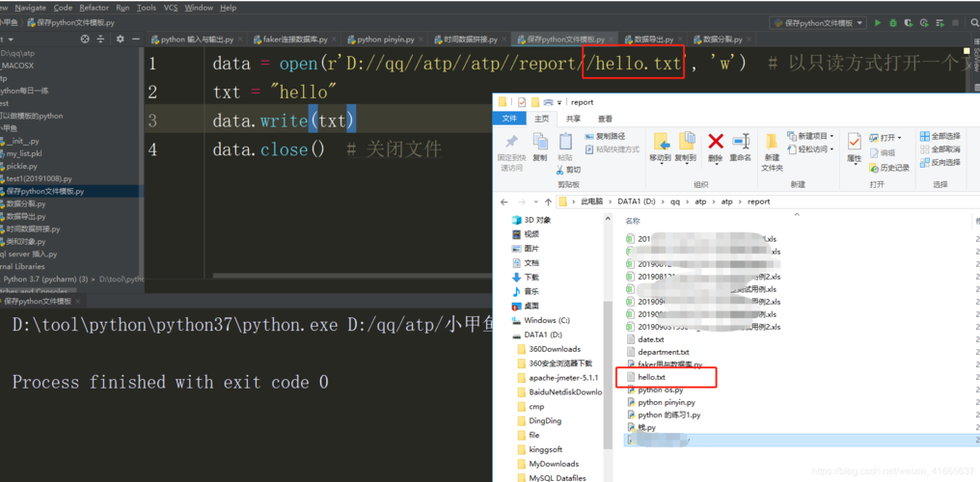
Task: Run the script with the green Run arrow
Action: [x=878, y=23]
